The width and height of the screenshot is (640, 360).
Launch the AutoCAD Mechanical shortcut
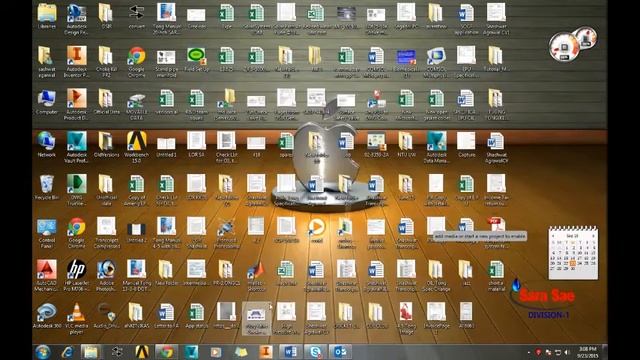[47, 276]
